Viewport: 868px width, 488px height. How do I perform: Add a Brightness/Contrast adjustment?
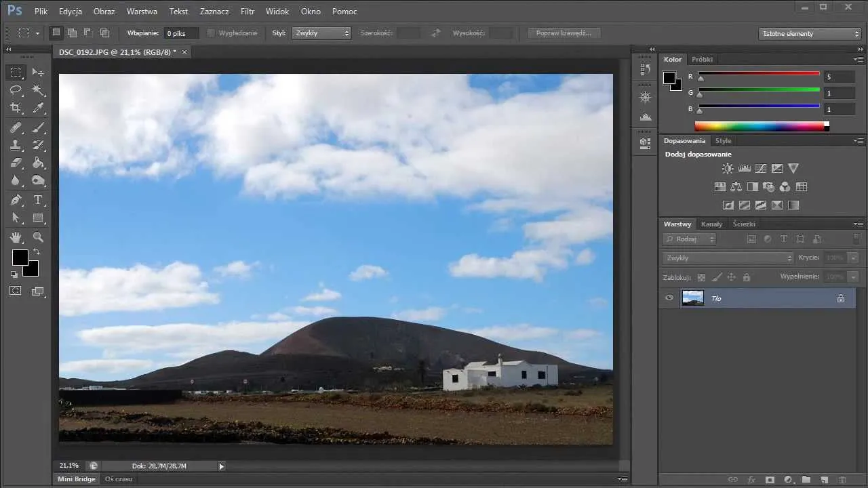point(728,168)
